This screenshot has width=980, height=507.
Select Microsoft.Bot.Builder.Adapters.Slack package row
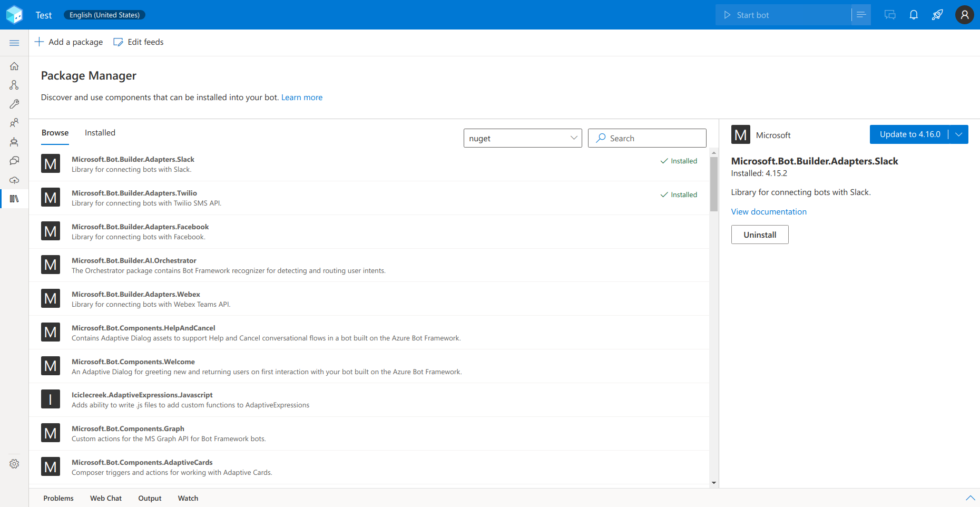[x=369, y=164]
